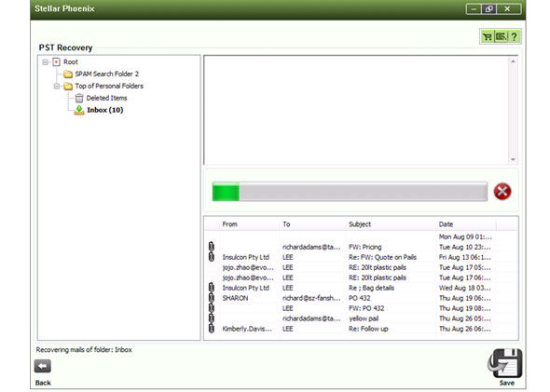Click recipient richard@sz-fansh...

311,298
